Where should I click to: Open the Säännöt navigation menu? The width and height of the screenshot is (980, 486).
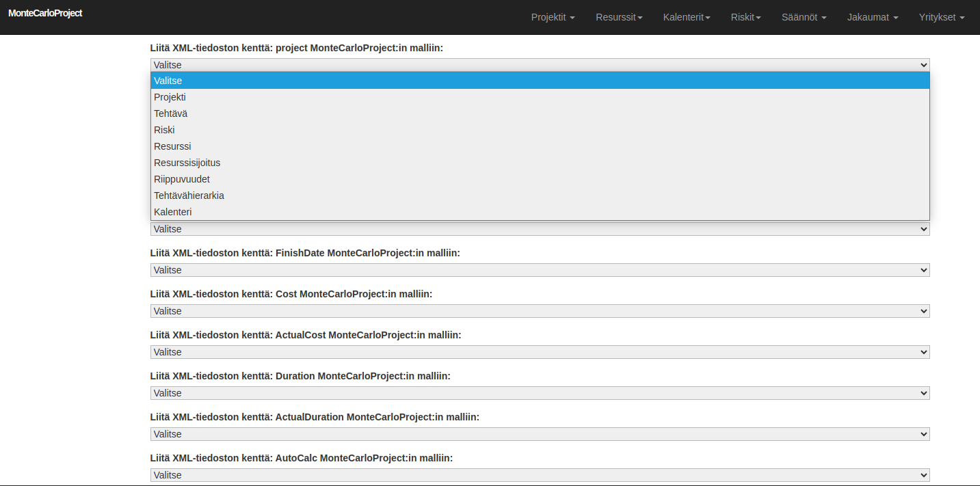click(803, 17)
